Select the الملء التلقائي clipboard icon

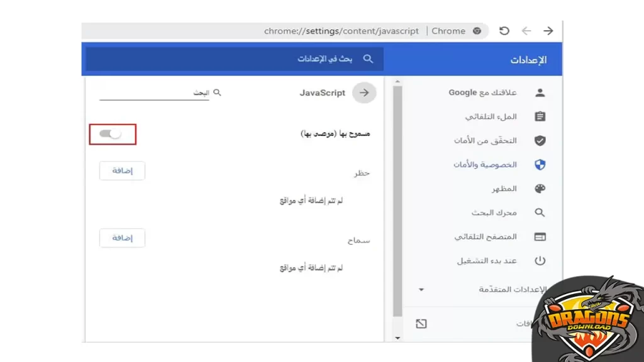(540, 116)
